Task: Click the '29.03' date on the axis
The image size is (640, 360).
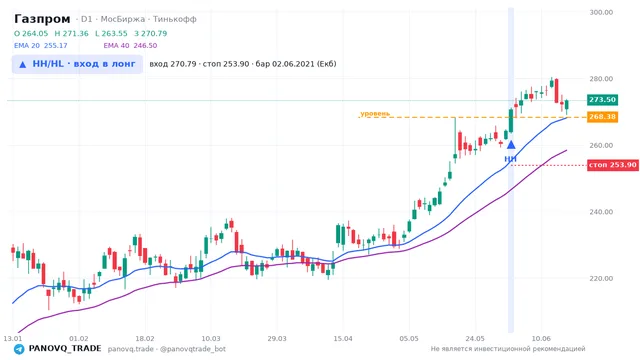Action: (277, 339)
